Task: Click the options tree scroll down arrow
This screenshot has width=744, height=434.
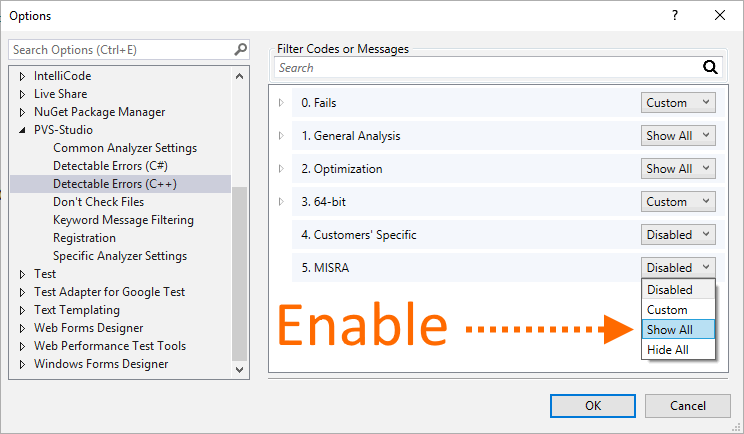Action: click(239, 369)
